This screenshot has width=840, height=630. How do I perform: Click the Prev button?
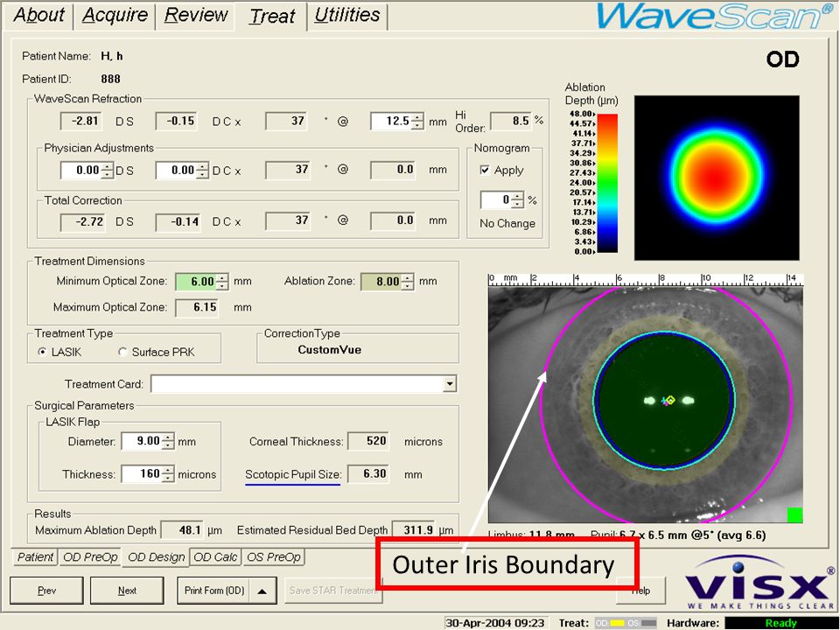[46, 591]
